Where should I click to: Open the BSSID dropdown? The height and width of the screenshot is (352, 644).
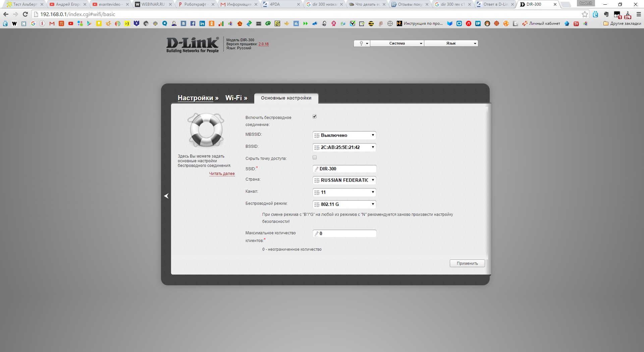pos(344,148)
